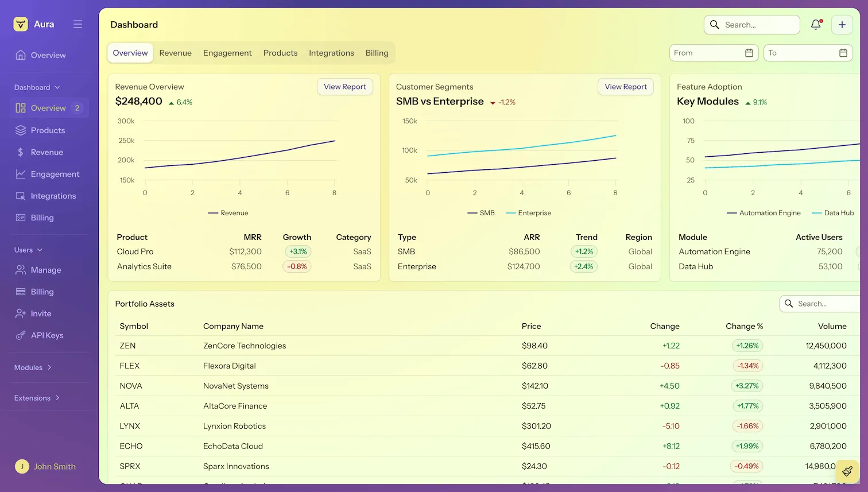The height and width of the screenshot is (492, 868).
Task: Select Overview under the Dashboard section
Action: coord(49,108)
